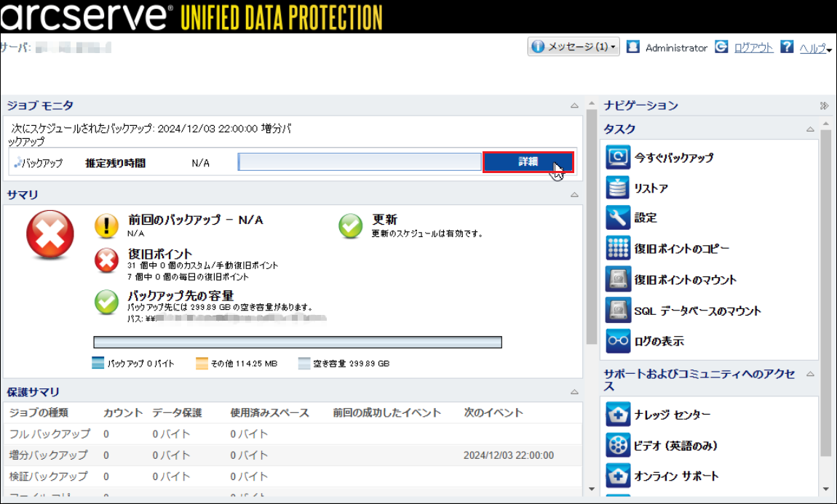This screenshot has height=504, width=837.
Task: Select the 検証バックアップ row label
Action: [48, 476]
